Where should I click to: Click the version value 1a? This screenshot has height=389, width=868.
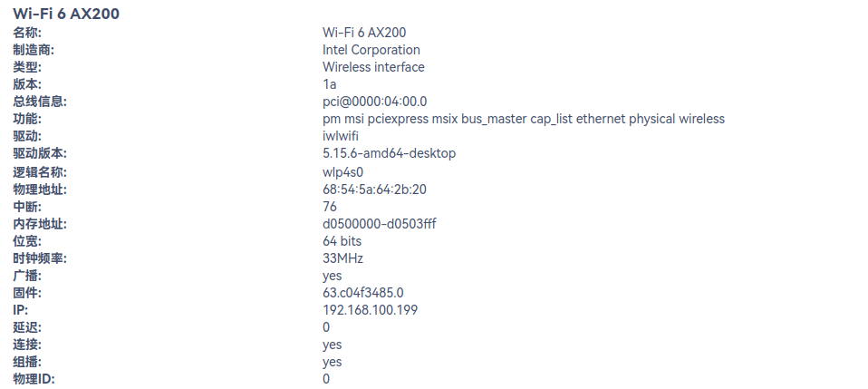coord(330,84)
